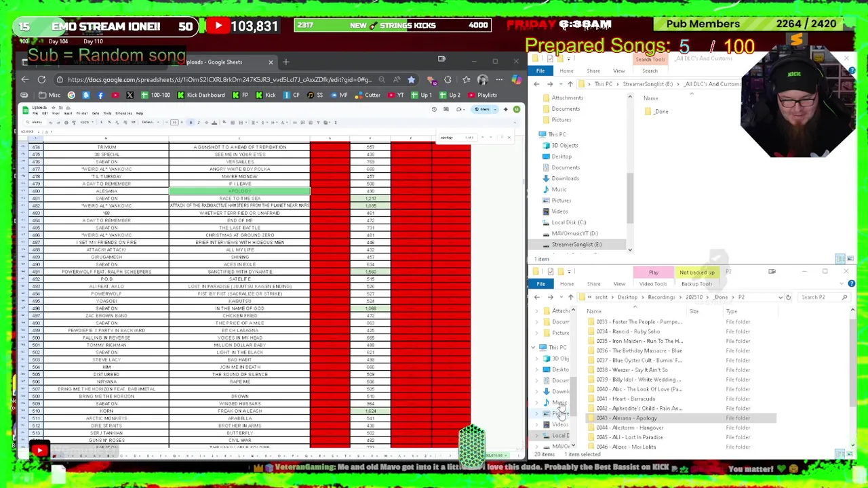The image size is (868, 488).
Task: Open version history in Google Sheets
Action: pos(434,109)
